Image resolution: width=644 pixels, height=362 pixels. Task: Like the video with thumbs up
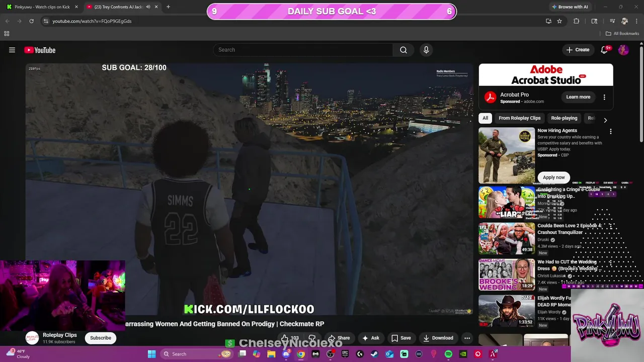(290, 338)
